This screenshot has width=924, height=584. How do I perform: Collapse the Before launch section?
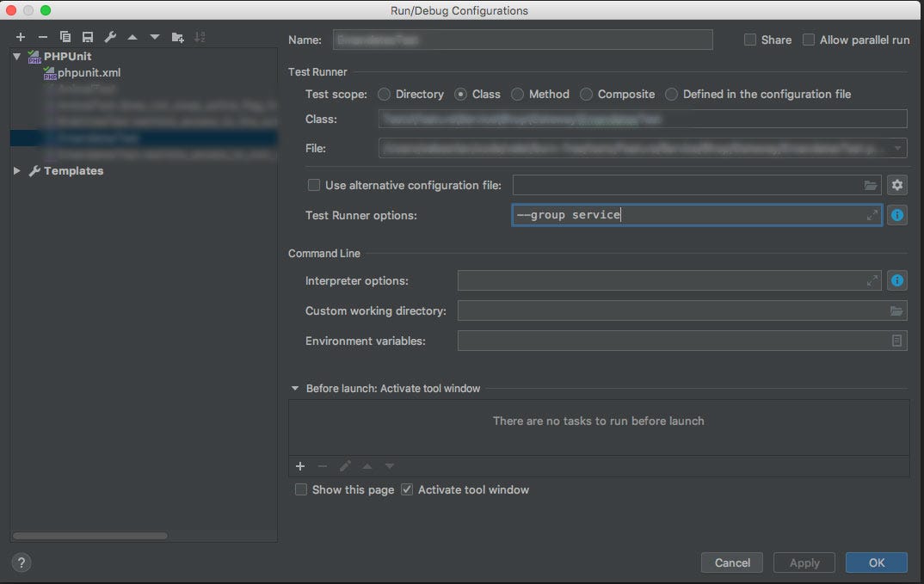pos(294,389)
